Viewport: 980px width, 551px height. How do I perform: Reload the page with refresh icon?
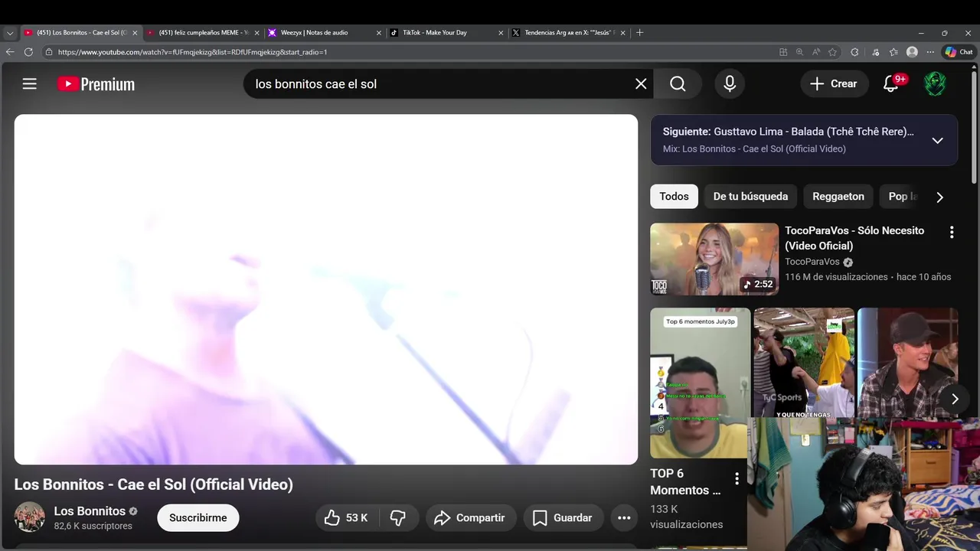pos(28,52)
